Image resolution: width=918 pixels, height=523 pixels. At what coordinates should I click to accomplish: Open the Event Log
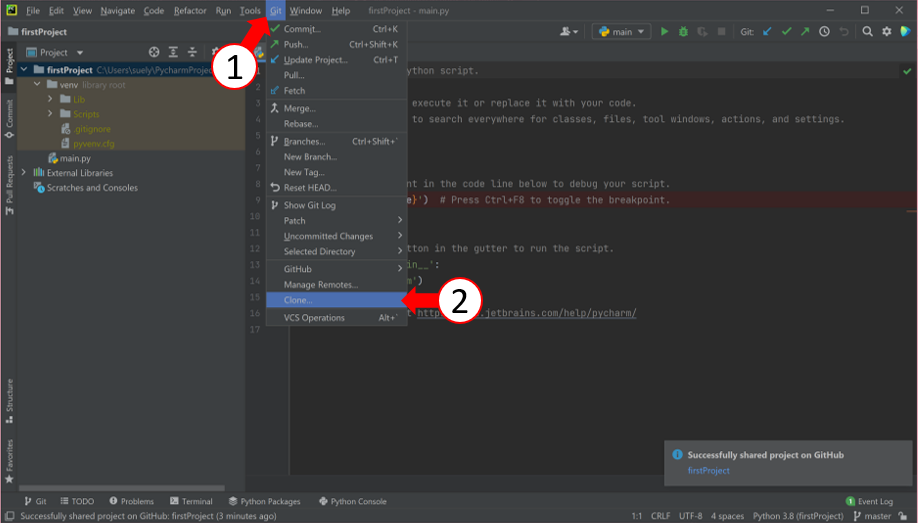coord(869,501)
